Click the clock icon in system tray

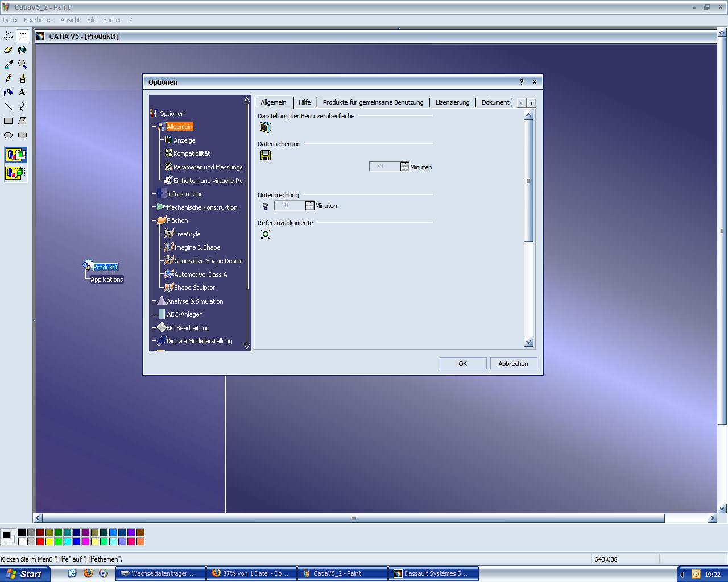696,574
